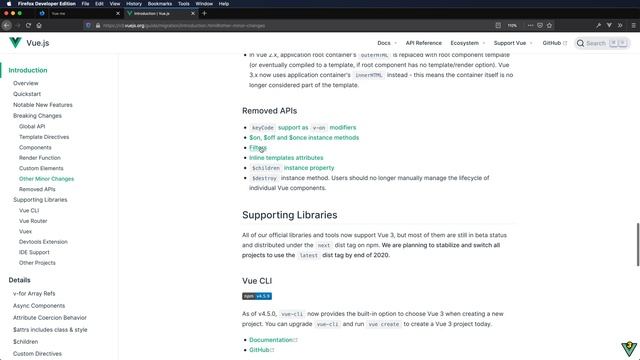Image resolution: width=640 pixels, height=360 pixels.
Task: Open the Bookmarks menu
Action: (160, 4)
